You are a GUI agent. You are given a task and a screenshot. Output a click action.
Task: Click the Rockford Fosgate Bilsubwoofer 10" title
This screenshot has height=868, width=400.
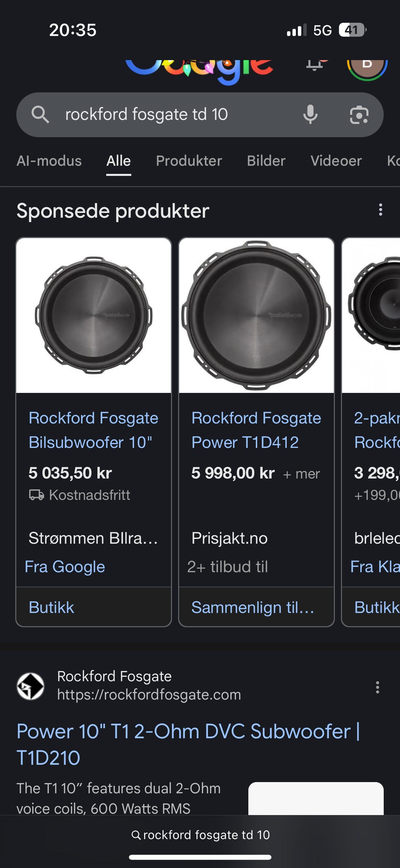coord(93,430)
